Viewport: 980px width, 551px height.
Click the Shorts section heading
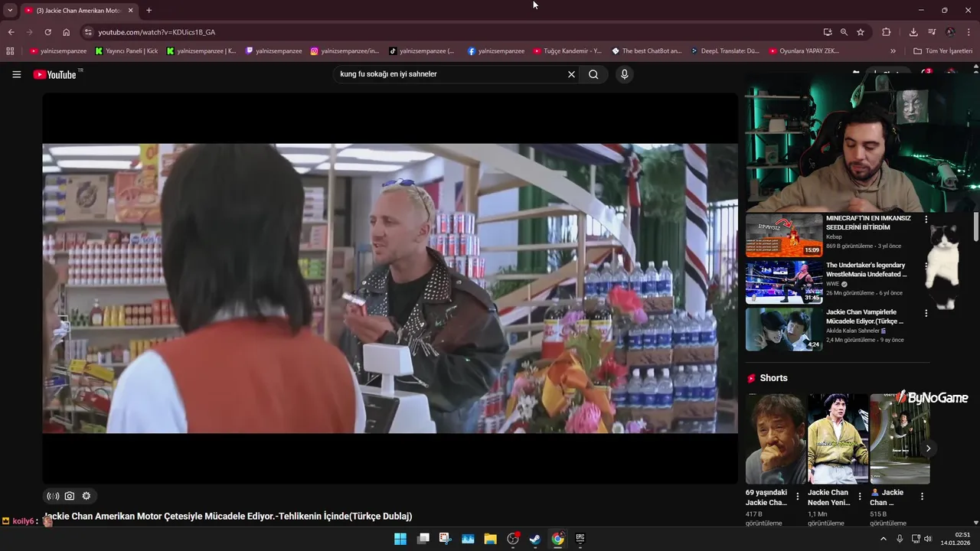point(773,378)
